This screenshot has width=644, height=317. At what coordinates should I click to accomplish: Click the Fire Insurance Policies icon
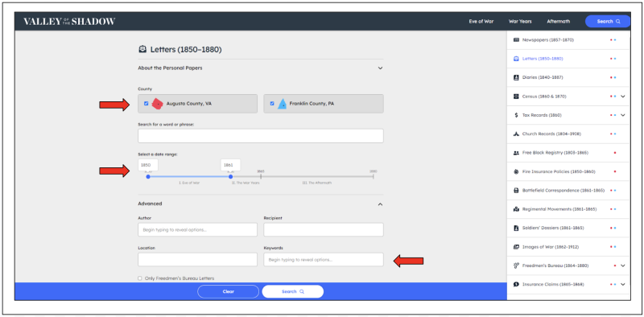pyautogui.click(x=516, y=171)
